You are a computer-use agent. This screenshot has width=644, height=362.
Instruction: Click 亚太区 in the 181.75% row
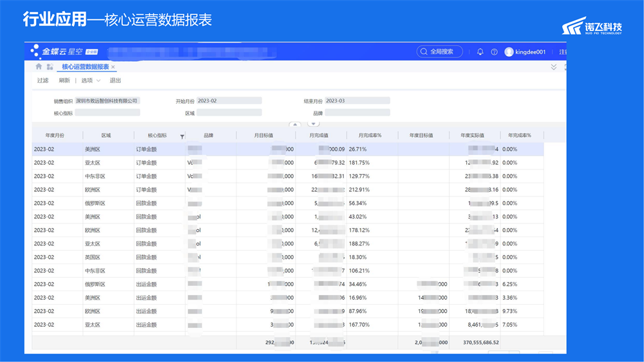[x=92, y=163]
